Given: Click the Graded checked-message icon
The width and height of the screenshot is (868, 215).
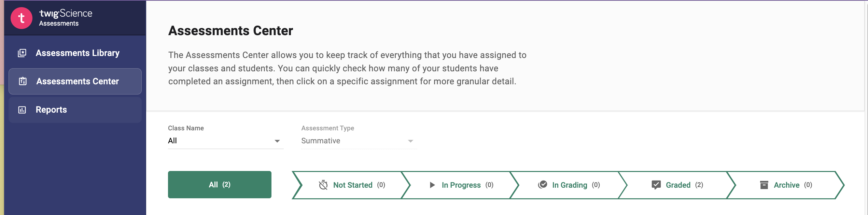Looking at the screenshot, I should tap(656, 185).
